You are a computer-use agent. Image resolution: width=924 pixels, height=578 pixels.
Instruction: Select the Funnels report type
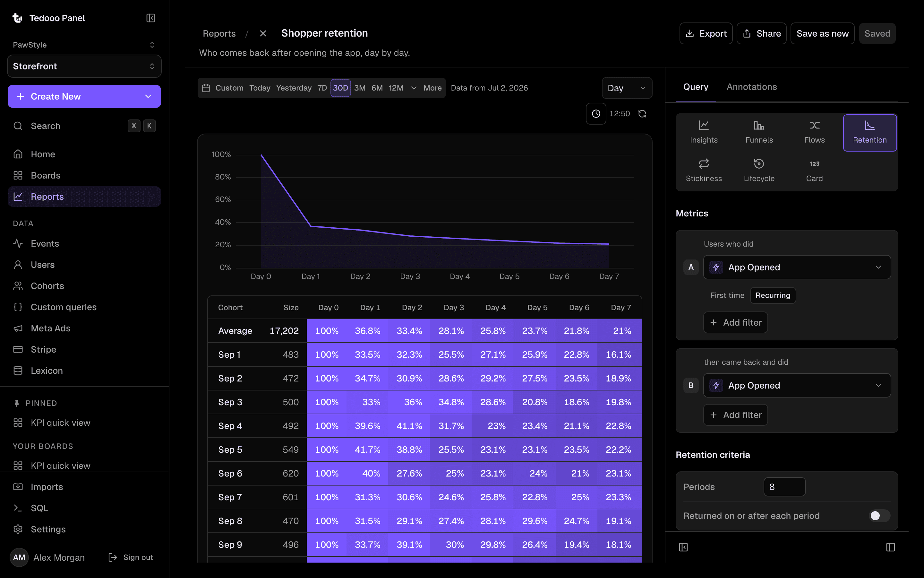(x=759, y=132)
